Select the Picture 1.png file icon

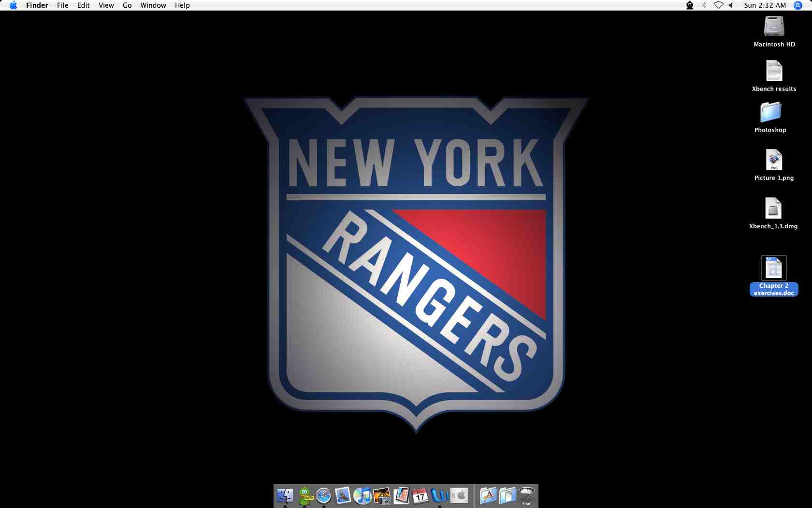pos(774,160)
